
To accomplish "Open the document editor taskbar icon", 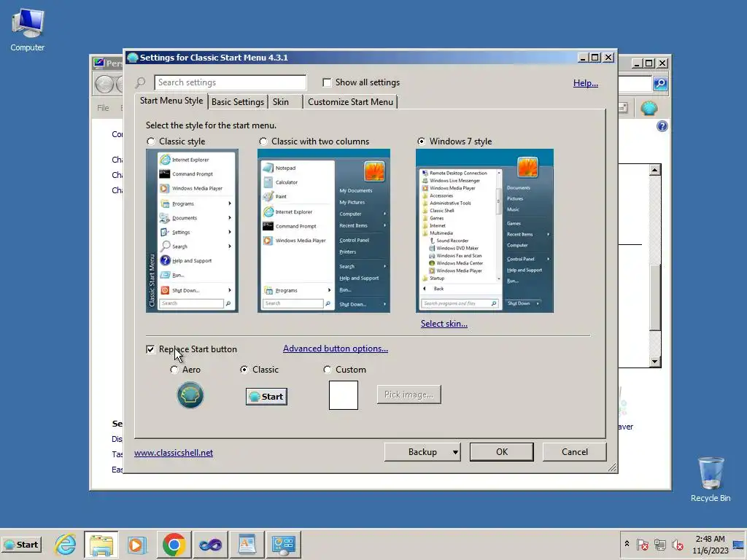I will tap(247, 544).
